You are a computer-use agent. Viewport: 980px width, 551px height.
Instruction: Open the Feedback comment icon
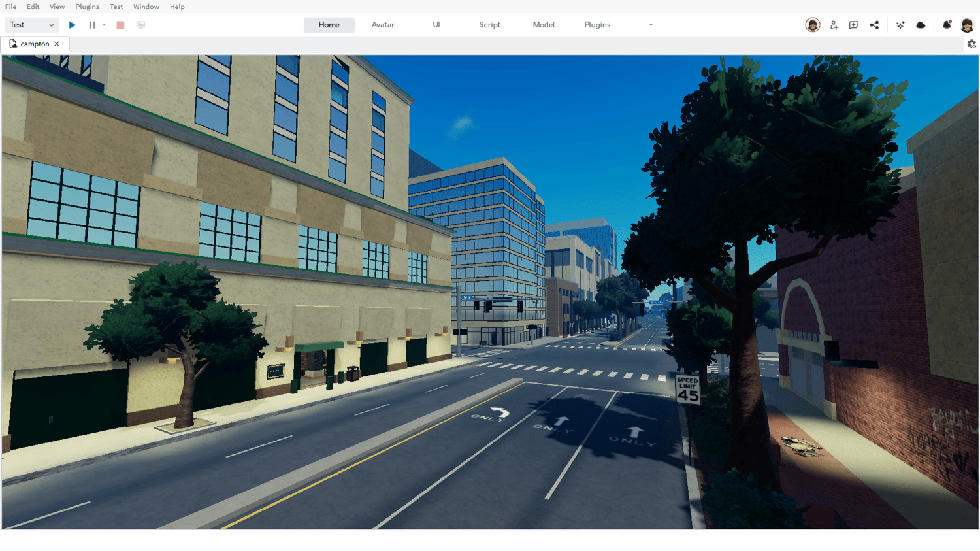click(854, 24)
